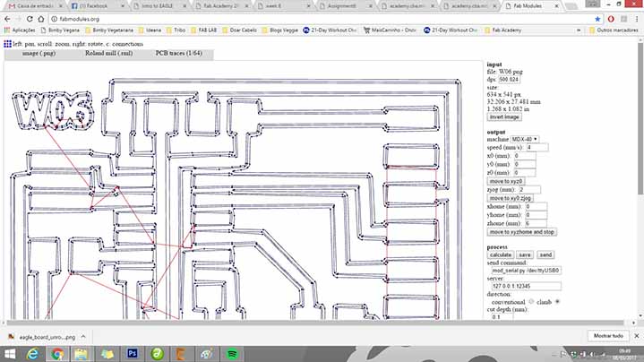Go to the browser home page
Image resolution: width=644 pixels, height=362 pixels.
point(40,19)
